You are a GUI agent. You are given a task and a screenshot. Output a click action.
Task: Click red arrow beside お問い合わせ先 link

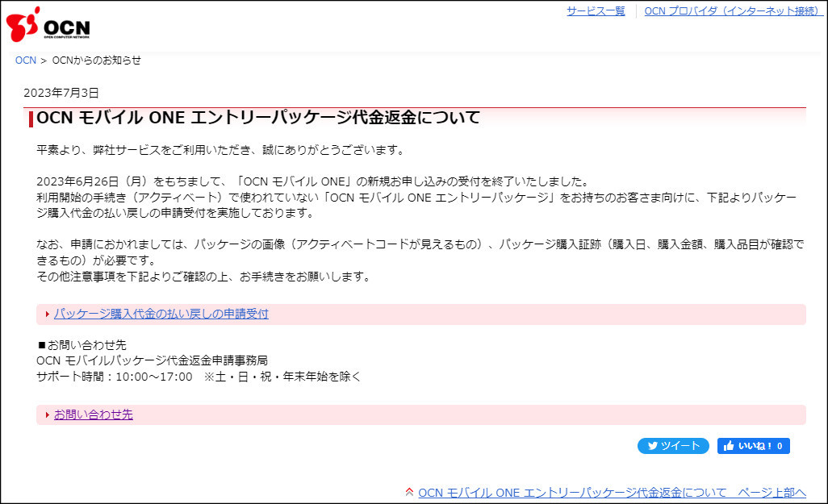click(x=48, y=414)
